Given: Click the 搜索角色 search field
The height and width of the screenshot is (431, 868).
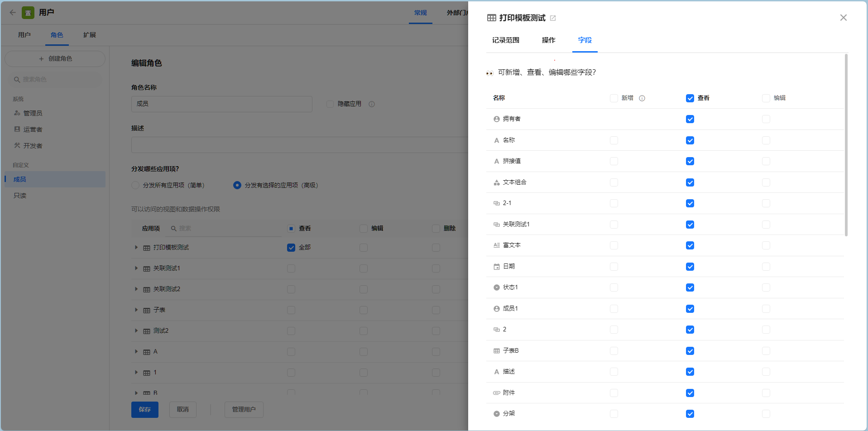Looking at the screenshot, I should [x=55, y=80].
